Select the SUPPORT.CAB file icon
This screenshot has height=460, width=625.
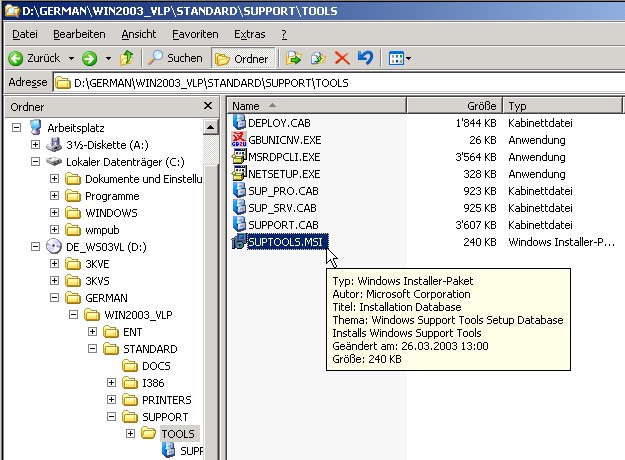[x=239, y=224]
